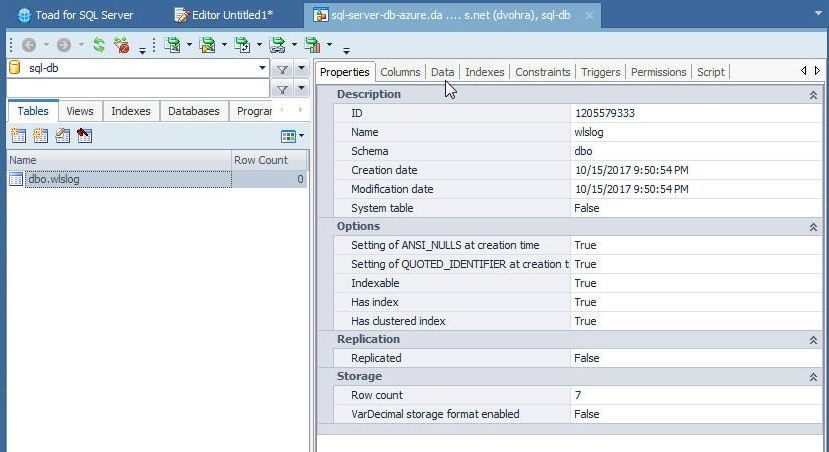Open the Indexes tab in object explorer
Image resolution: width=829 pixels, height=452 pixels.
131,111
